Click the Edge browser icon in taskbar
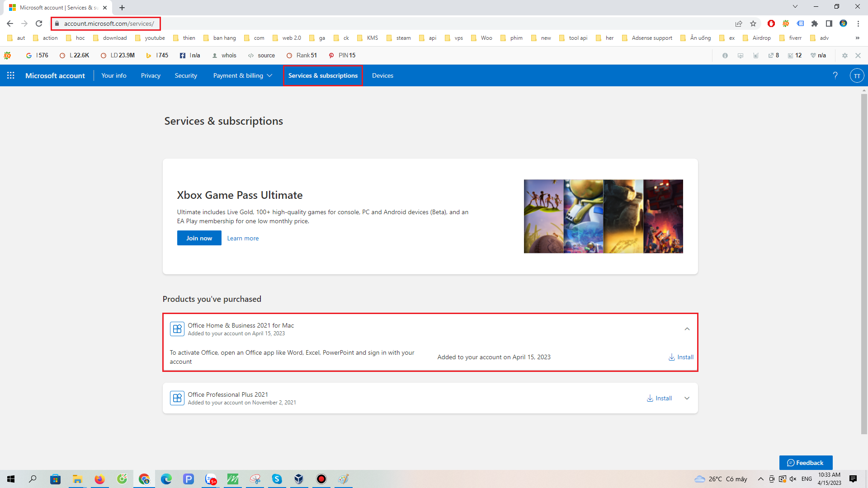868x488 pixels. pyautogui.click(x=166, y=479)
